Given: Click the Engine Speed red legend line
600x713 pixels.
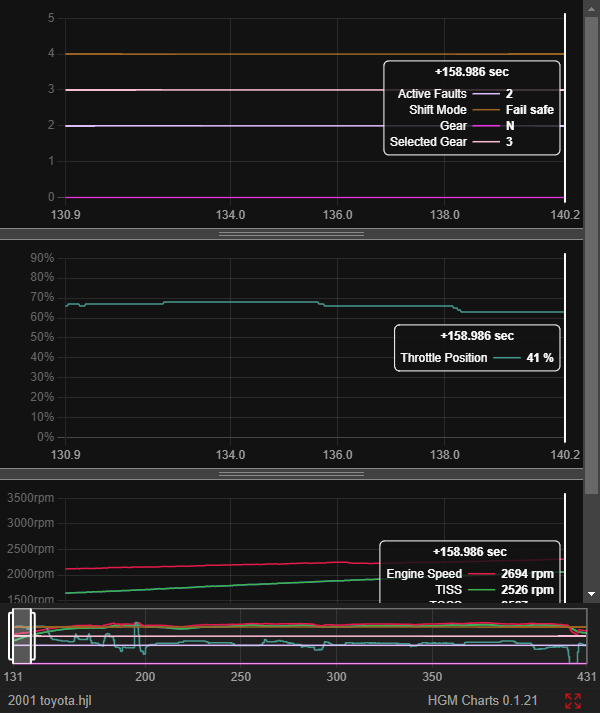Looking at the screenshot, I should click(x=484, y=574).
